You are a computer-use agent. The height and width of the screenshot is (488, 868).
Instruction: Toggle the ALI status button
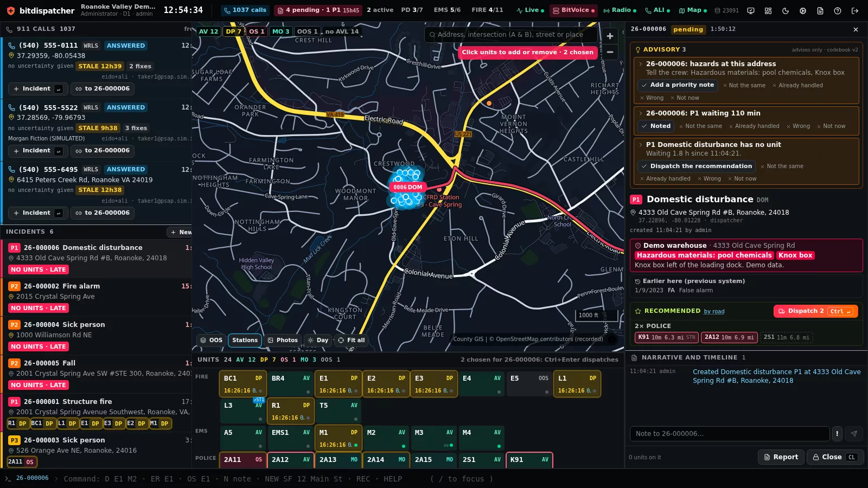658,10
